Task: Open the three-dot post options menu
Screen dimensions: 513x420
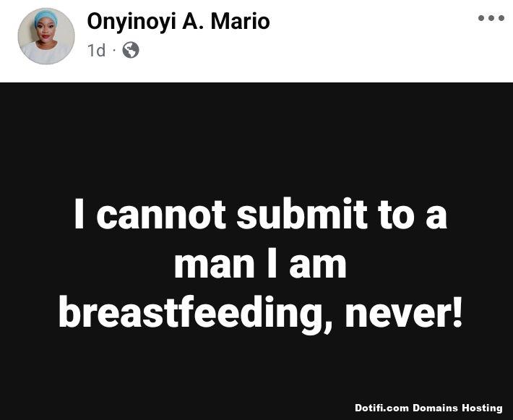Action: (x=491, y=18)
